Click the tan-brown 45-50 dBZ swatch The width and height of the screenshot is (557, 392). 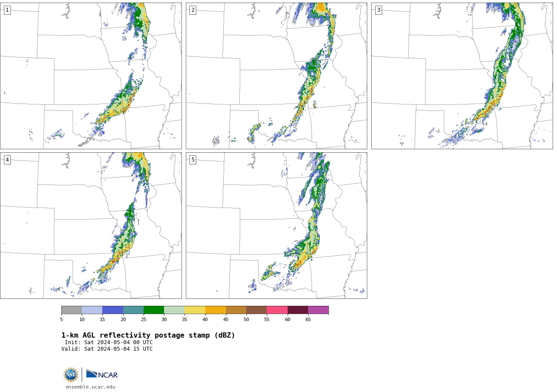(236, 310)
